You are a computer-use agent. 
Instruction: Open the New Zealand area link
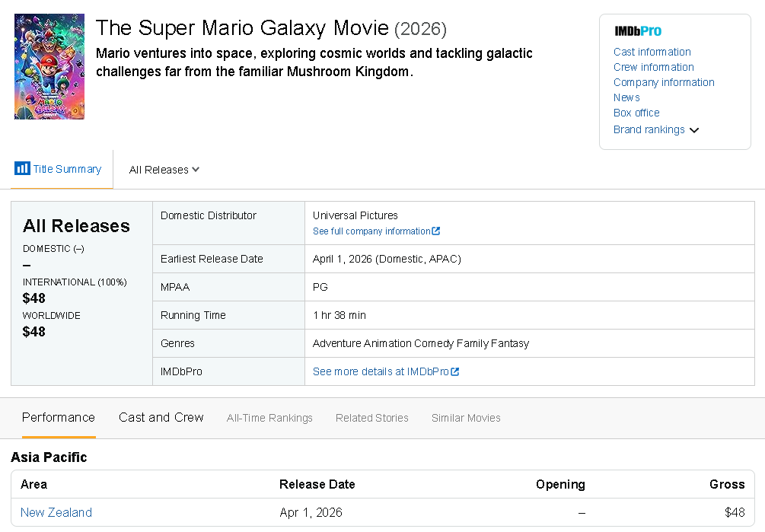(56, 512)
